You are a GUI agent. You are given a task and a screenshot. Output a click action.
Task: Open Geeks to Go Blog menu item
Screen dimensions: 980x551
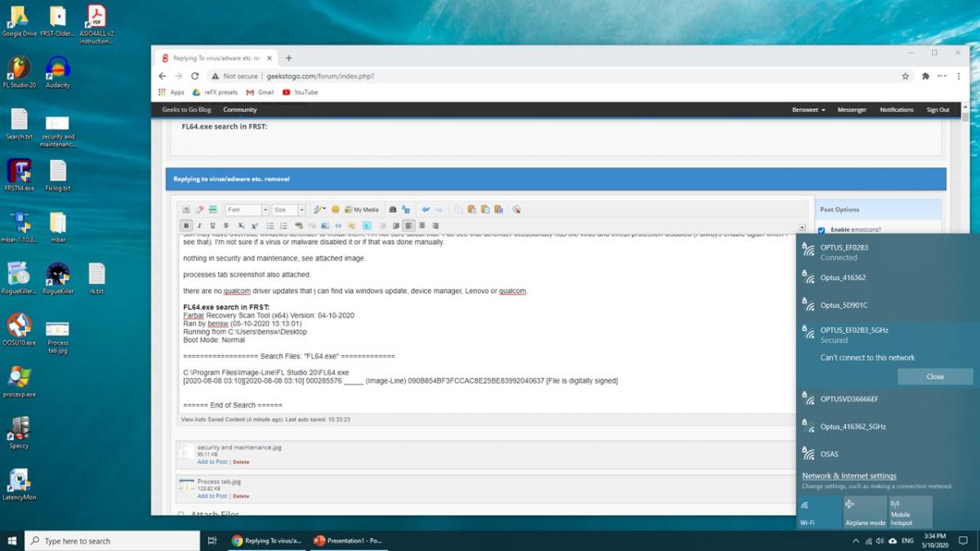(186, 109)
